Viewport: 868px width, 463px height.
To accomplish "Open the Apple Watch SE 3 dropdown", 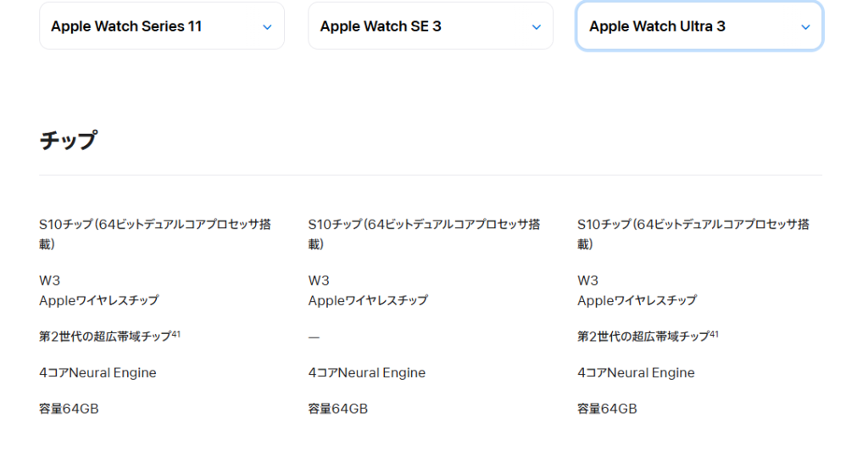I will tap(430, 26).
